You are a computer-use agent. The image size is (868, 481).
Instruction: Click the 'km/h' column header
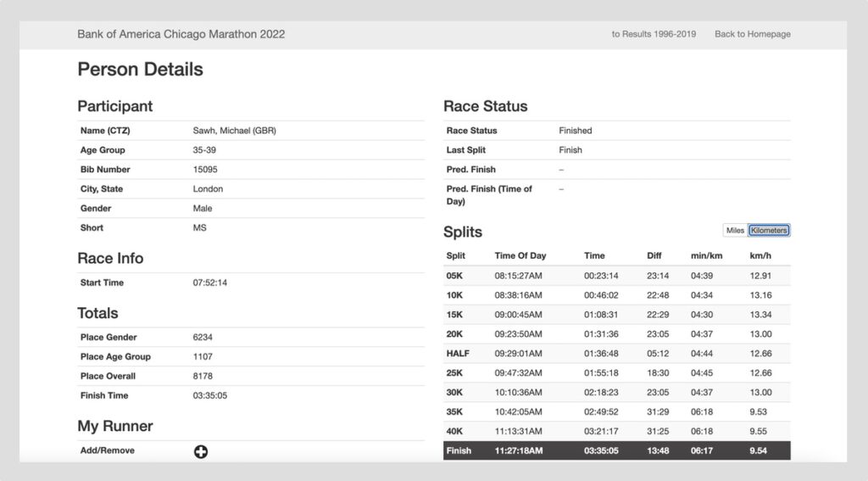760,255
